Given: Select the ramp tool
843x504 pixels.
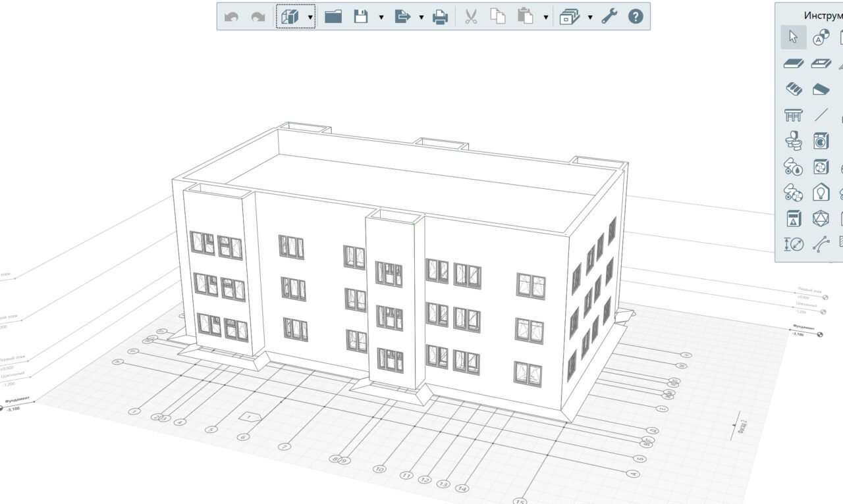Looking at the screenshot, I should click(x=821, y=89).
